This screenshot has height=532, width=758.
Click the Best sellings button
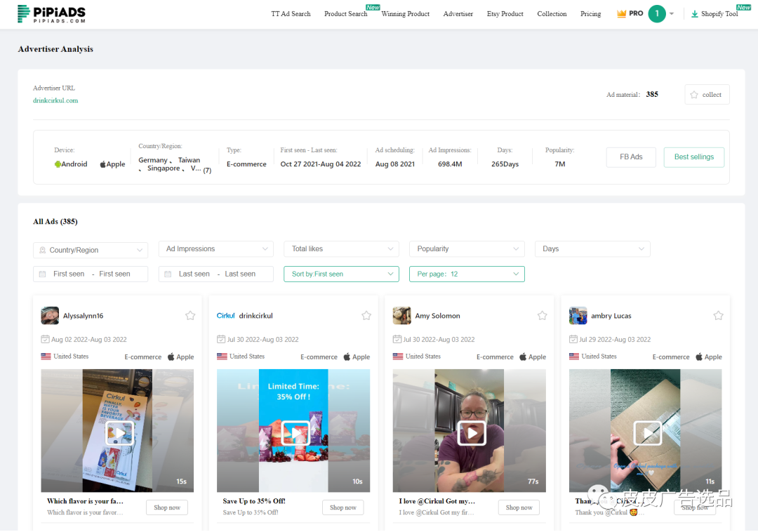pos(693,157)
